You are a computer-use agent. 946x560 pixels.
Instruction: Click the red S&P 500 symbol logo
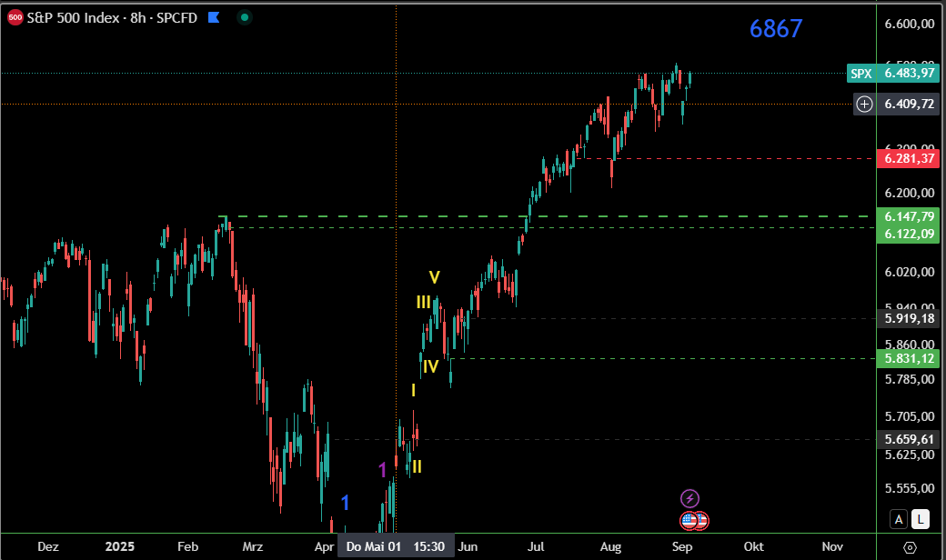pyautogui.click(x=15, y=17)
